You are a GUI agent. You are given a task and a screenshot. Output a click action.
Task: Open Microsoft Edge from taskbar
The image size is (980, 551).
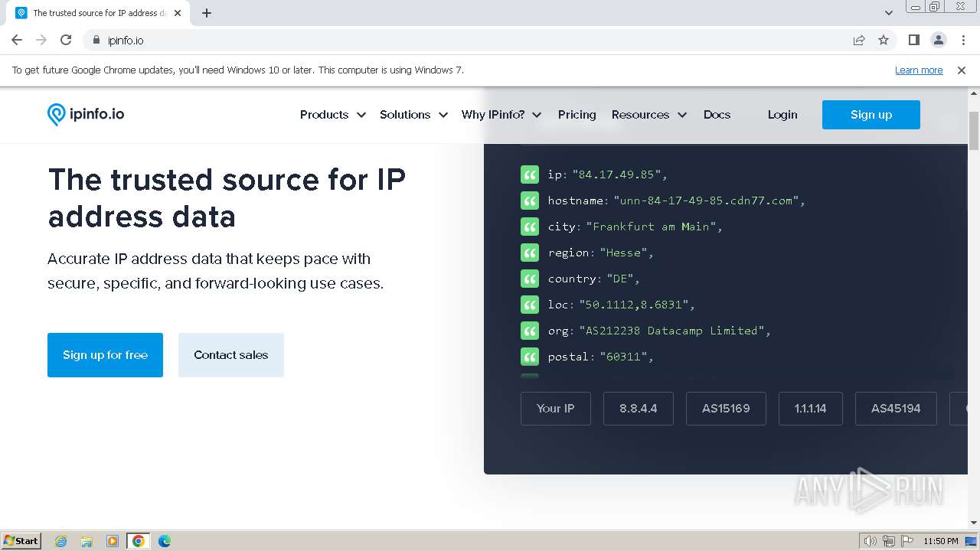(164, 541)
